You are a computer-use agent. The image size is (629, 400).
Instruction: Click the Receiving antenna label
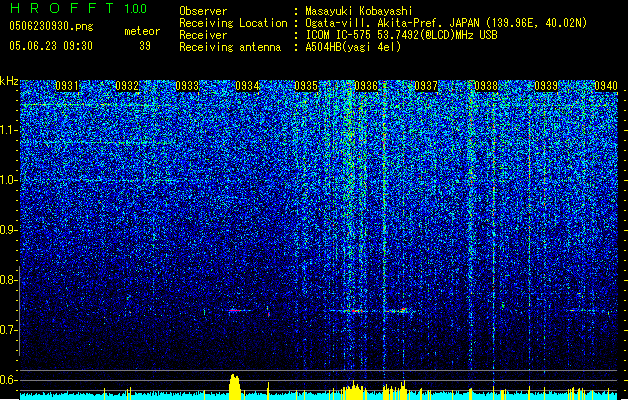pos(230,47)
